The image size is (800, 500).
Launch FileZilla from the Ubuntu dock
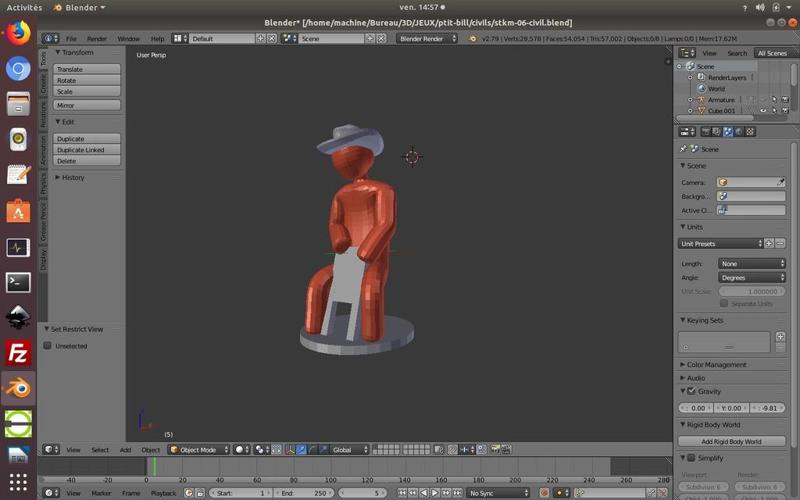coord(18,353)
